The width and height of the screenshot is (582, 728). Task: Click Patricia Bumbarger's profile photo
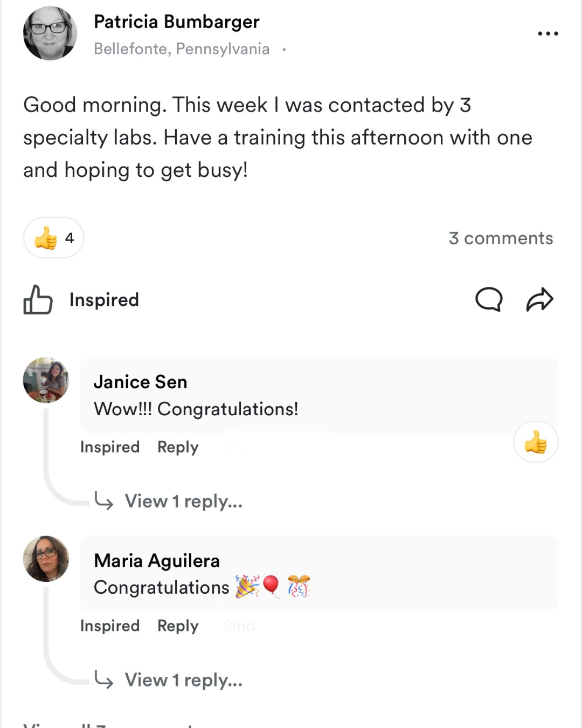(x=50, y=33)
